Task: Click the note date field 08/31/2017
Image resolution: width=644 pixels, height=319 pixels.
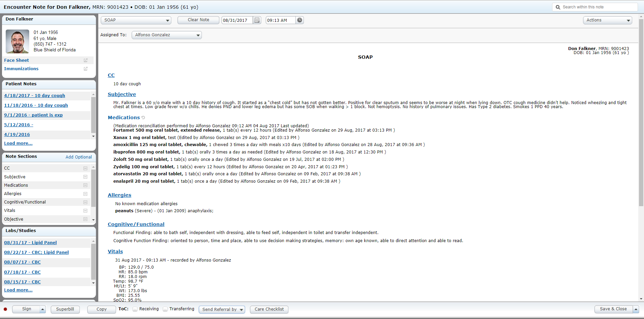Action: pyautogui.click(x=237, y=20)
